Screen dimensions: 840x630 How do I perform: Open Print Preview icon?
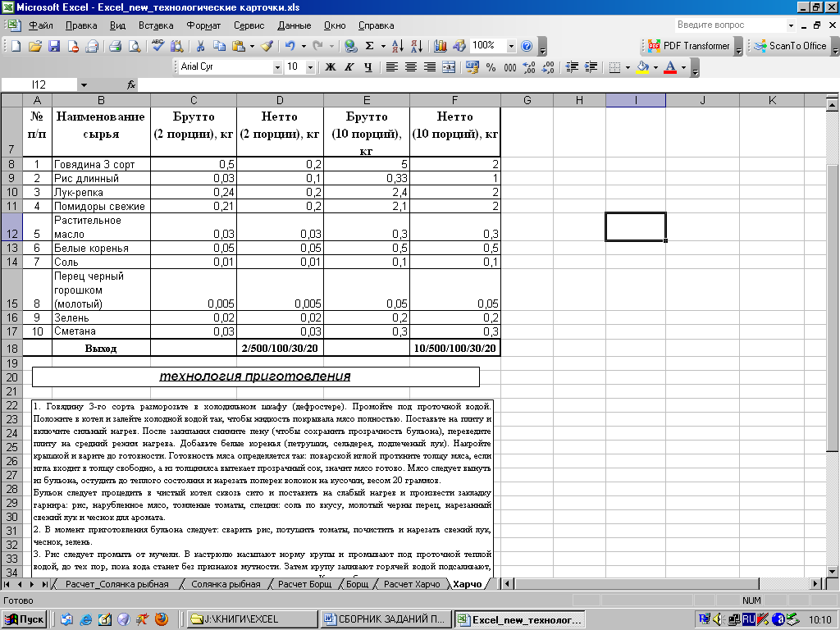click(134, 46)
